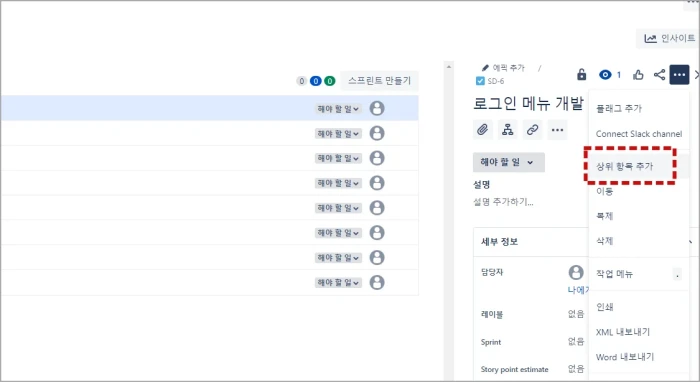700x382 pixels.
Task: Click the 에픽 추가 link
Action: (508, 68)
